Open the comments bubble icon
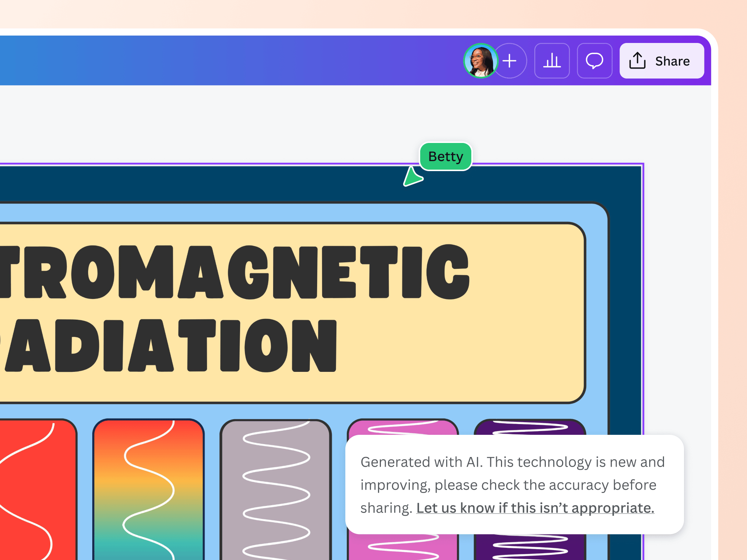Screen dimensions: 747x560 coord(594,61)
